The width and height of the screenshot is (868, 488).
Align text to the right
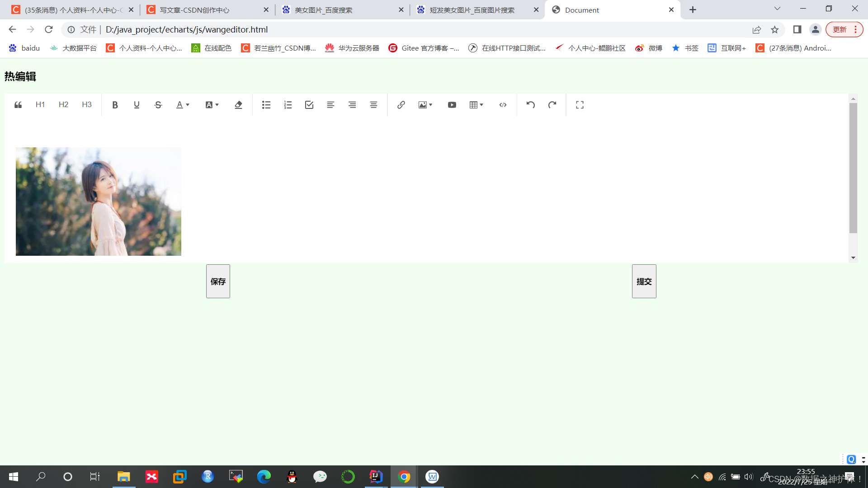click(x=352, y=105)
